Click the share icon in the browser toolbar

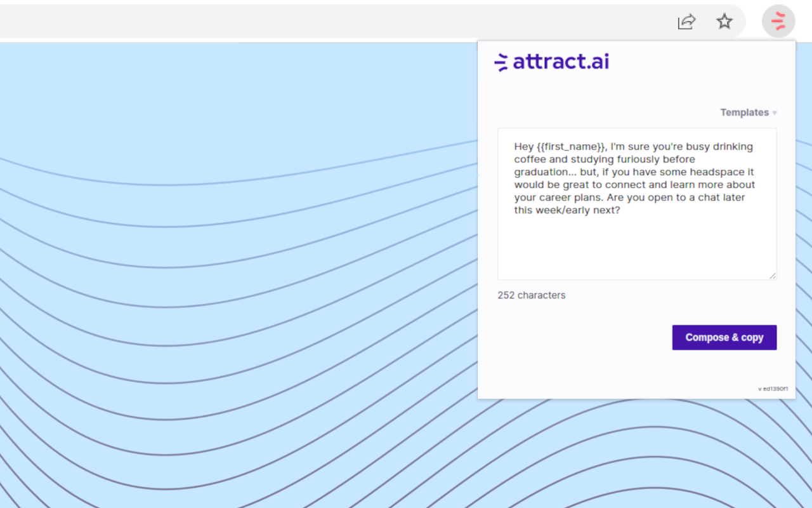coord(686,21)
